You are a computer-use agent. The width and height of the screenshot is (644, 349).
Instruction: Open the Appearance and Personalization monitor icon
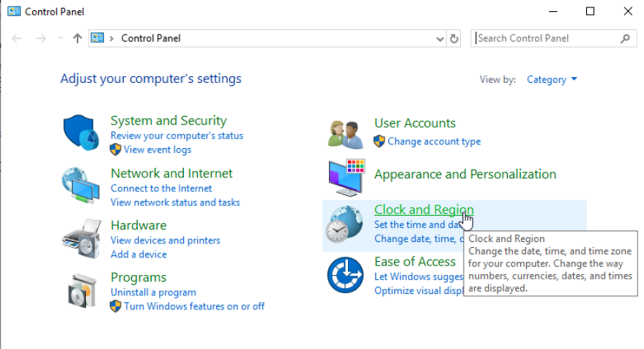click(346, 177)
